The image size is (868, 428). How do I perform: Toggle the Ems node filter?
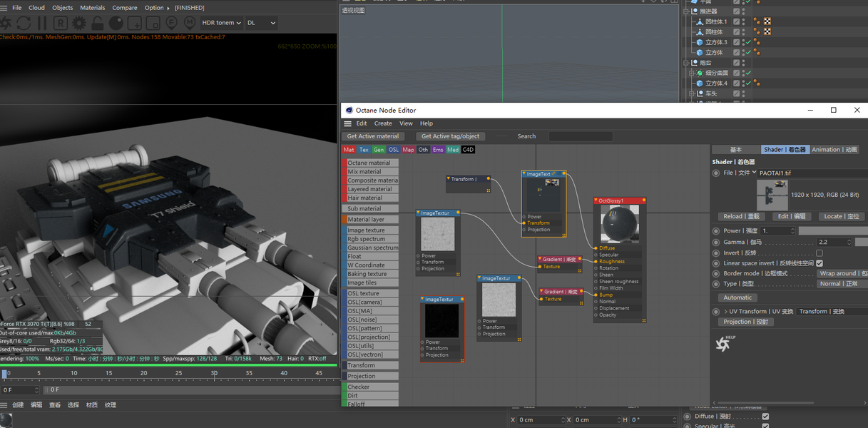438,150
